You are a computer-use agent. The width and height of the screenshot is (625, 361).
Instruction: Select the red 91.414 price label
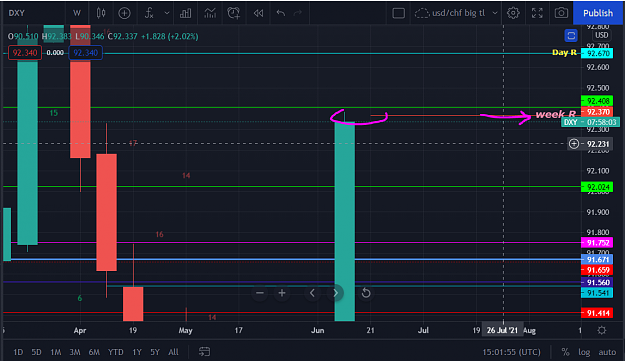[x=597, y=313]
